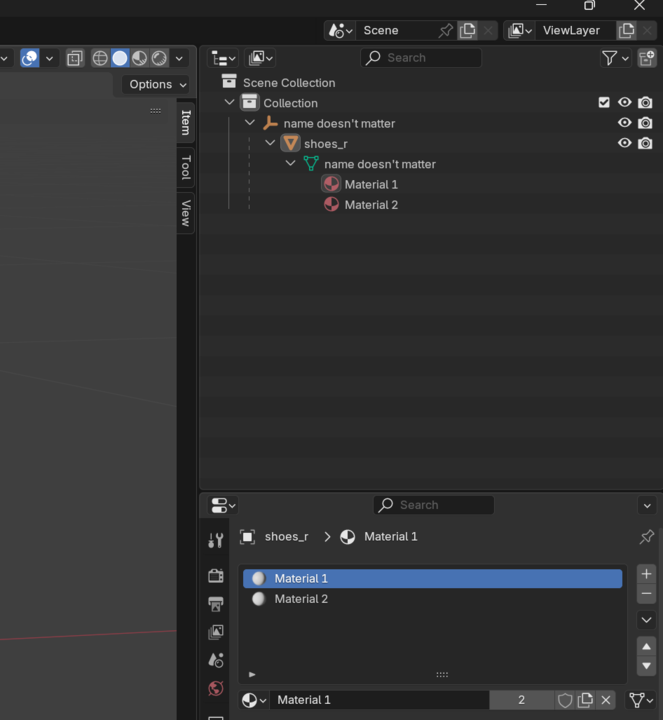663x720 pixels.
Task: Open the Properties editor type menu
Action: pyautogui.click(x=223, y=506)
